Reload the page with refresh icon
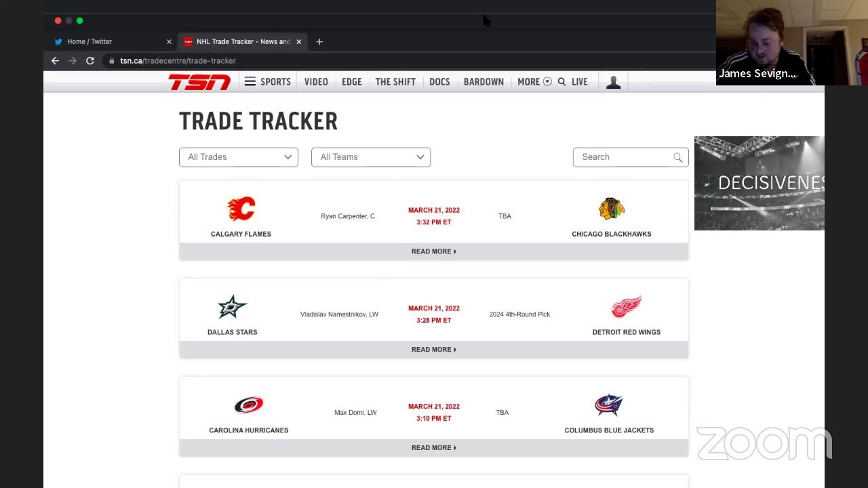The image size is (868, 488). pyautogui.click(x=90, y=60)
